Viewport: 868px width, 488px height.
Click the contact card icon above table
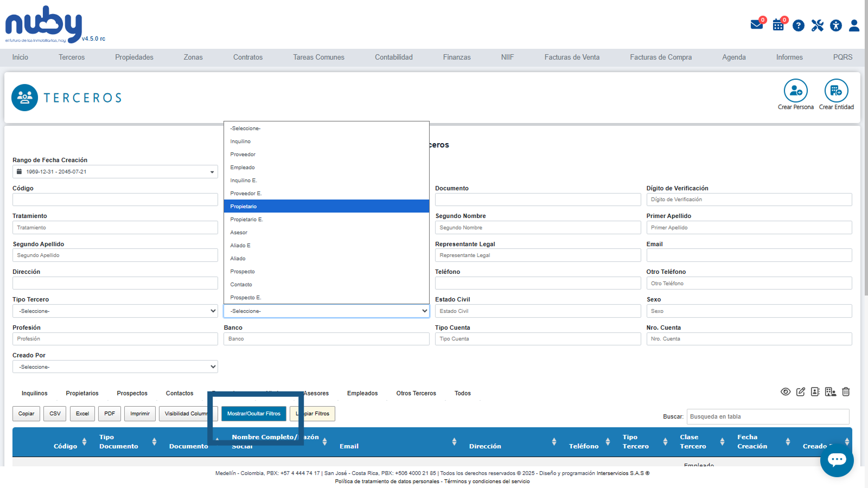(x=815, y=391)
